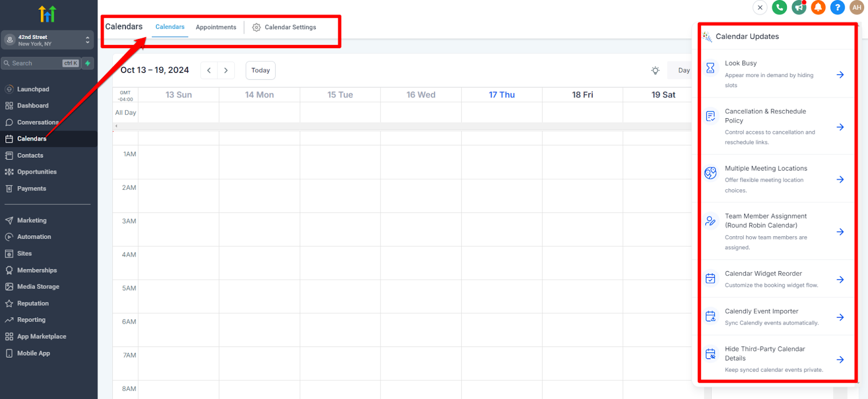Switch to the Appointments tab
Image resolution: width=868 pixels, height=399 pixels.
click(216, 27)
